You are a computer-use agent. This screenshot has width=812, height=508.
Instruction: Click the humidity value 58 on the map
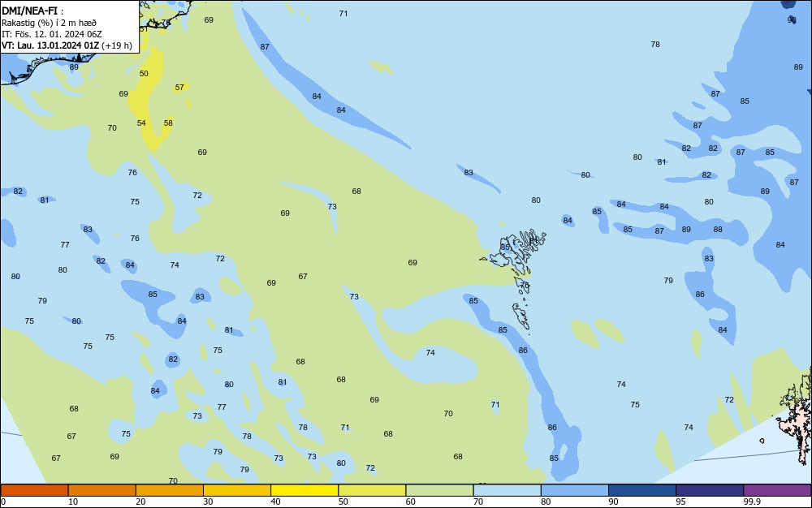(x=168, y=123)
